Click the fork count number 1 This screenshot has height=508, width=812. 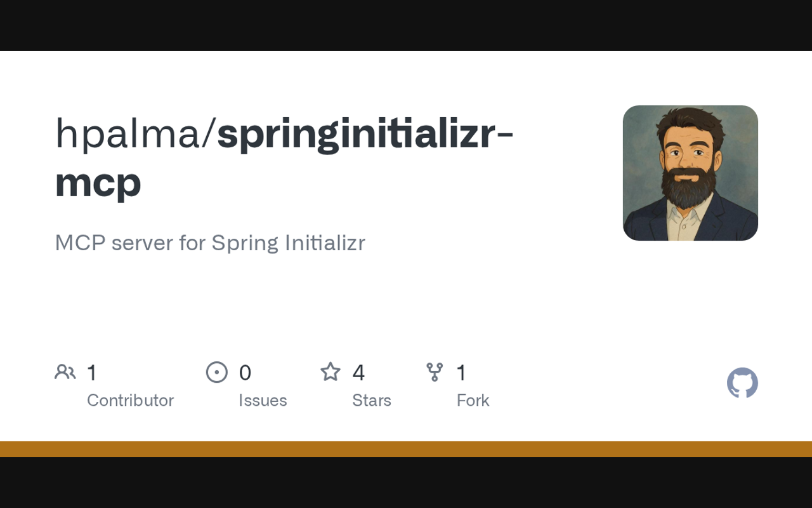[x=462, y=373]
